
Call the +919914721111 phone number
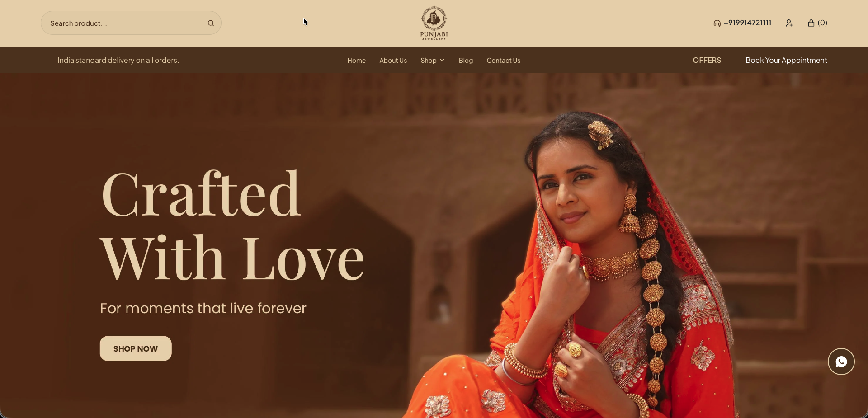pos(747,23)
